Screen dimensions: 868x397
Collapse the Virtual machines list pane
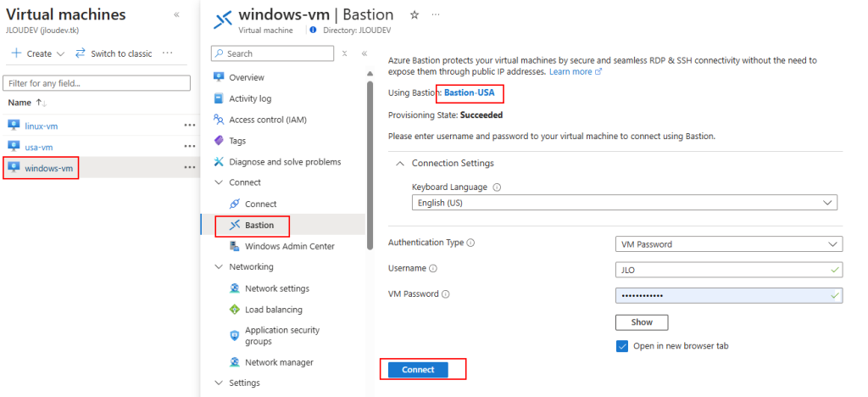[x=176, y=15]
